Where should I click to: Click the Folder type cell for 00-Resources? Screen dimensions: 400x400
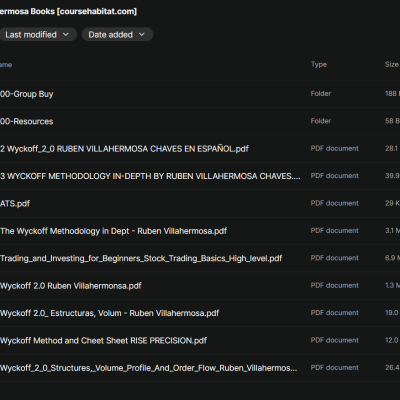click(x=321, y=121)
